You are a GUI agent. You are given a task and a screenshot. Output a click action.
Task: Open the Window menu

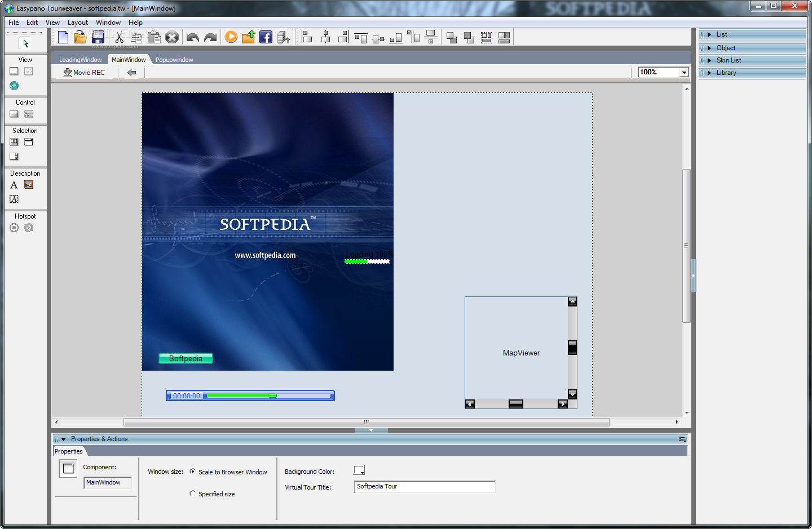[x=108, y=23]
